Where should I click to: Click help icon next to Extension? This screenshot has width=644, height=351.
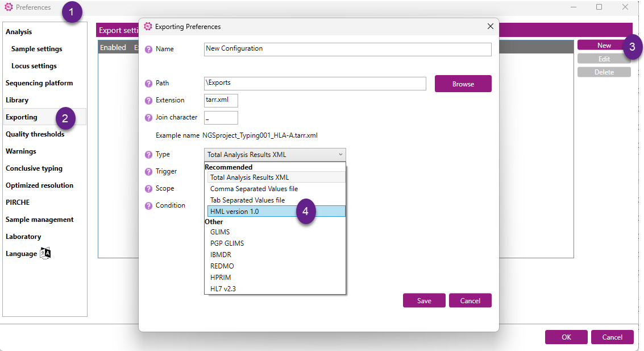pos(149,101)
